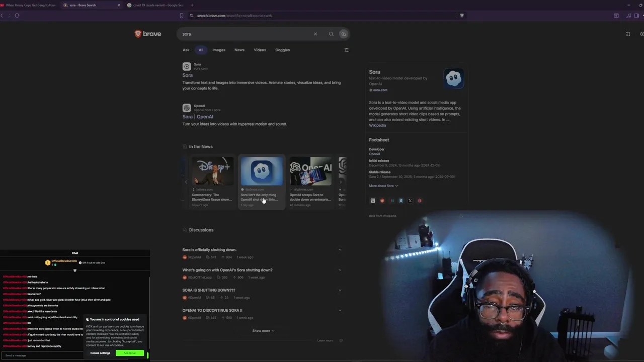Click the sora.com favicon on first result

click(x=187, y=66)
